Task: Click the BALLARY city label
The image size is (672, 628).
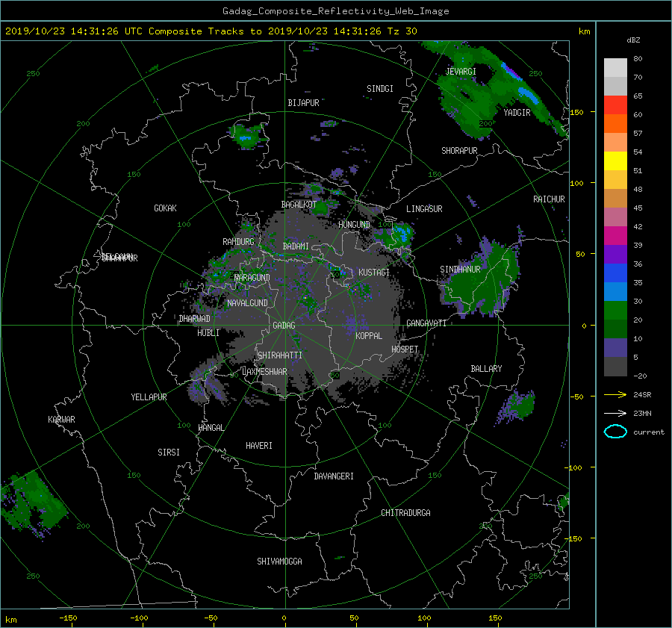Action: [486, 369]
